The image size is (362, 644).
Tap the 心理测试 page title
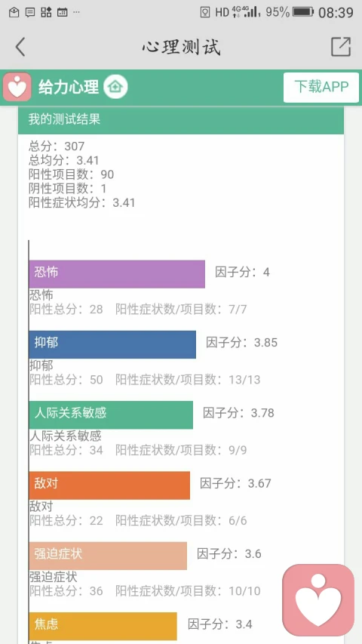(x=182, y=47)
